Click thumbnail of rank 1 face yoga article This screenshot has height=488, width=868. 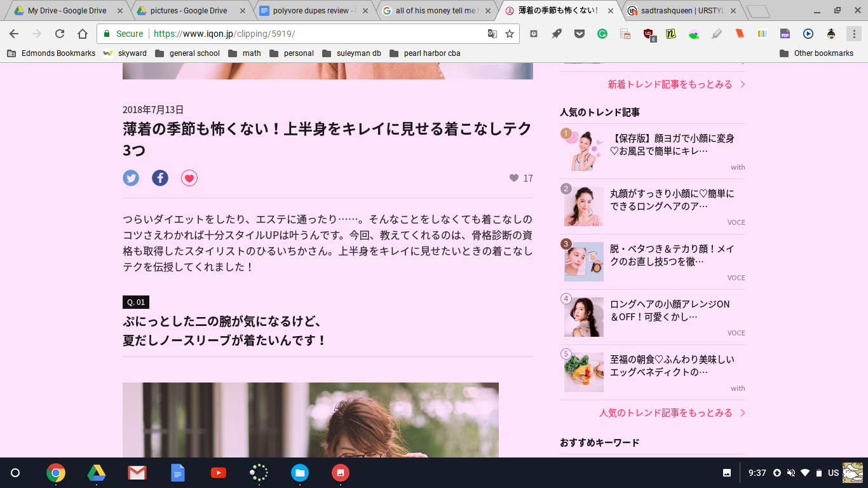coord(584,151)
